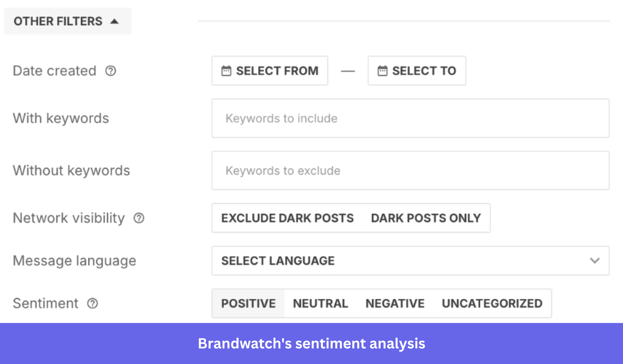The height and width of the screenshot is (364, 623).
Task: Click the Select From date button
Action: coord(270,71)
